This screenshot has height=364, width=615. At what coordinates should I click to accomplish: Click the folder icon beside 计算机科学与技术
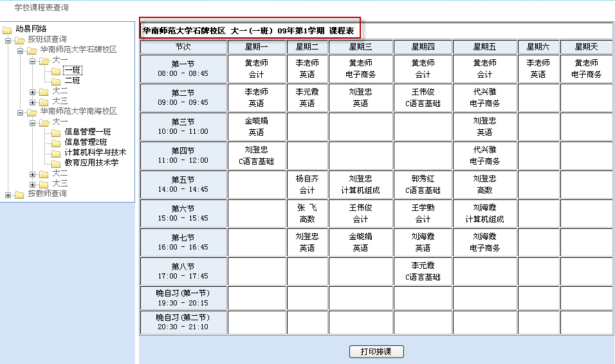56,153
